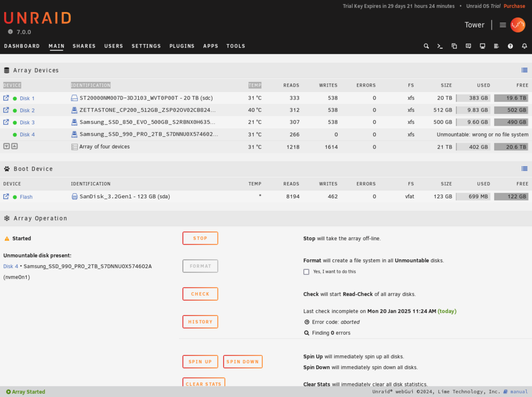Click the highlighted TEMP column header
This screenshot has width=532, height=397.
(255, 85)
